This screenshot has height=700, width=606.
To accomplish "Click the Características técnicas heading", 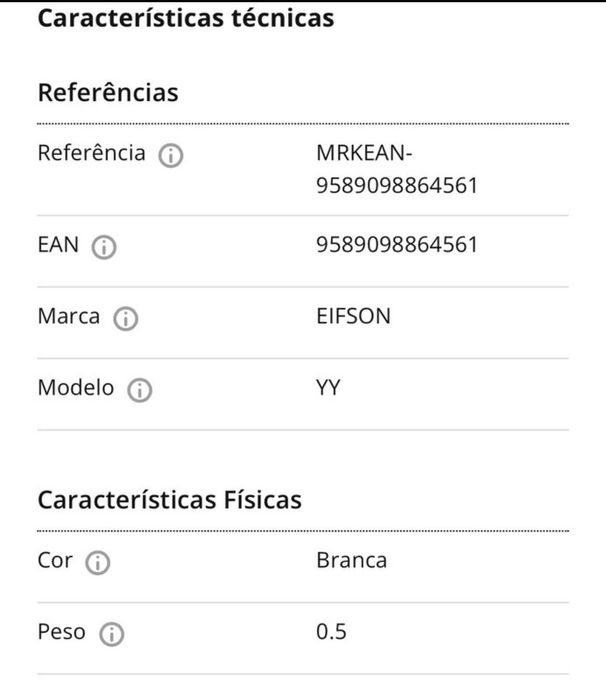I will click(185, 19).
